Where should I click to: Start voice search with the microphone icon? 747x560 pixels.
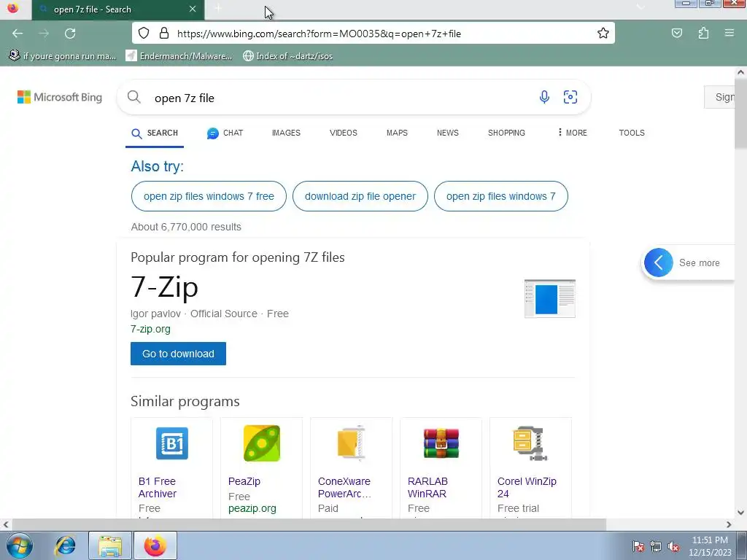(544, 97)
